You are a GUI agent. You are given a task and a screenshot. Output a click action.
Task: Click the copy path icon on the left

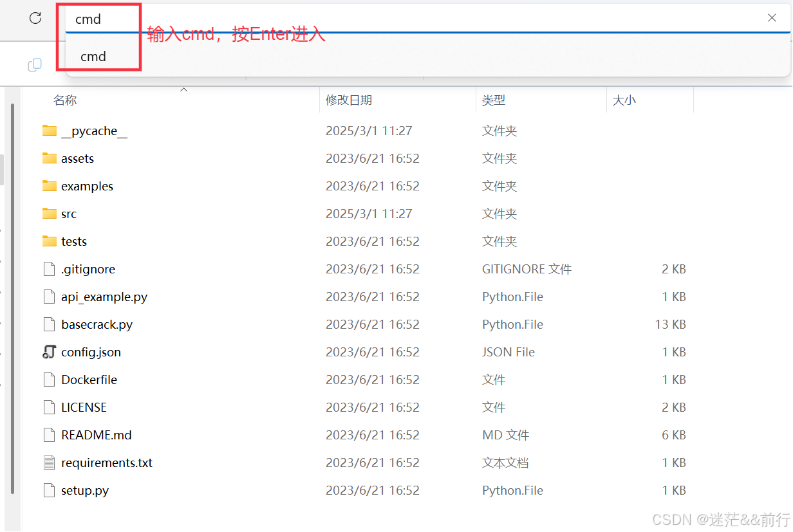pyautogui.click(x=35, y=65)
